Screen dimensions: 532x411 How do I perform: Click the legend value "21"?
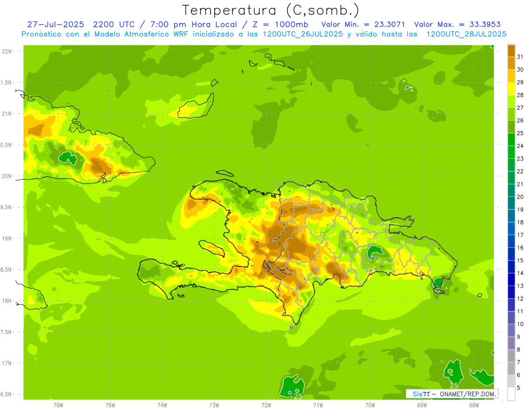pos(520,184)
